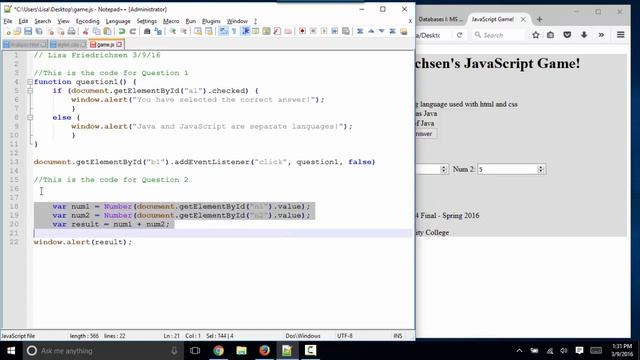Click the Num 2 field spinner arrows

541,169
